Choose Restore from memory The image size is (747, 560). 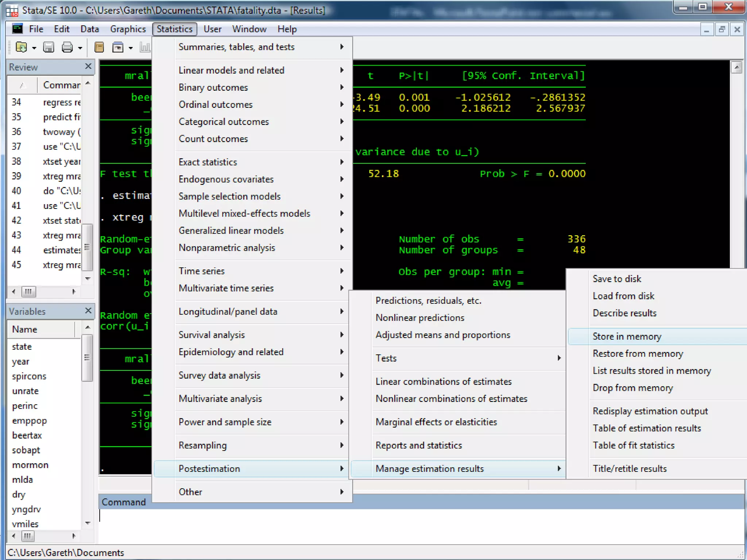click(x=638, y=353)
